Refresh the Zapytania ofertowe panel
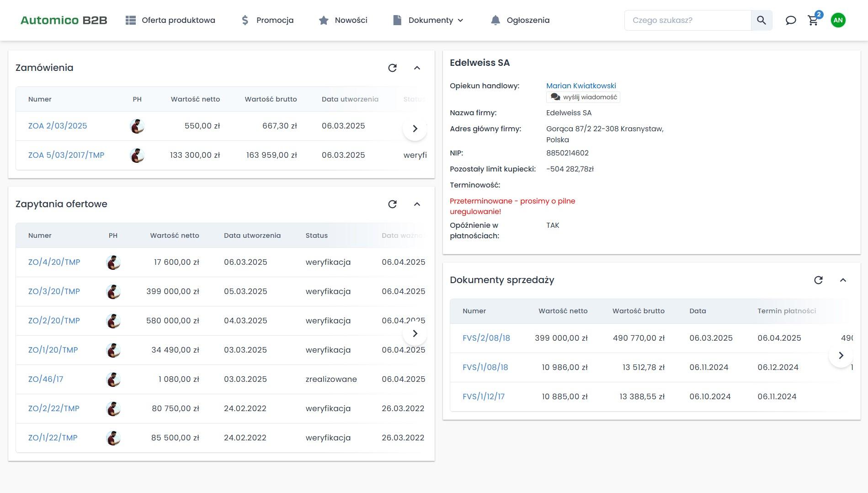The height and width of the screenshot is (493, 868). 392,204
